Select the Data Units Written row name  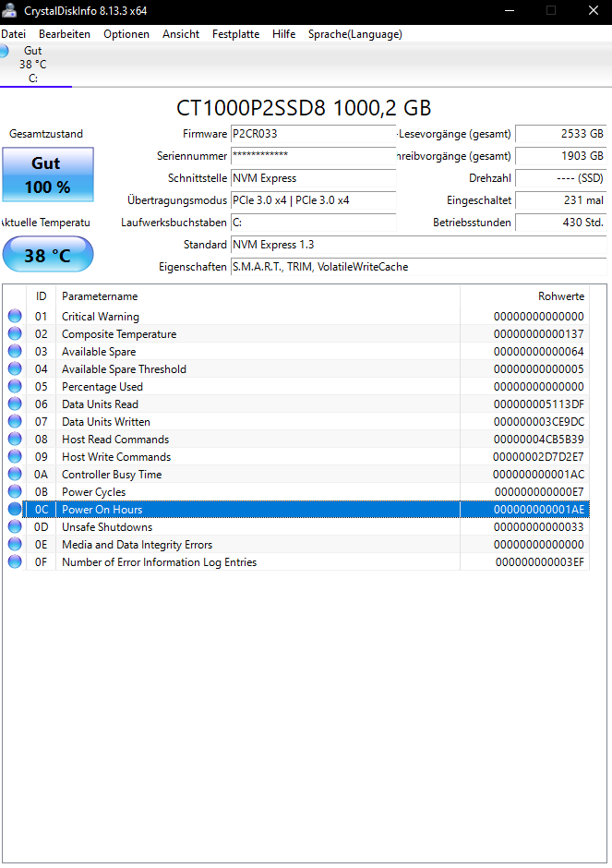click(105, 422)
